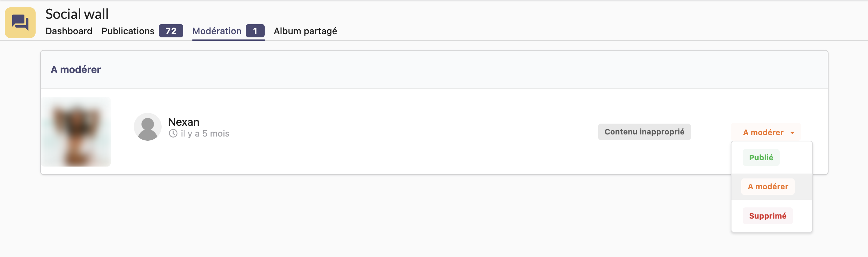Click the Publications count badge 72

171,31
